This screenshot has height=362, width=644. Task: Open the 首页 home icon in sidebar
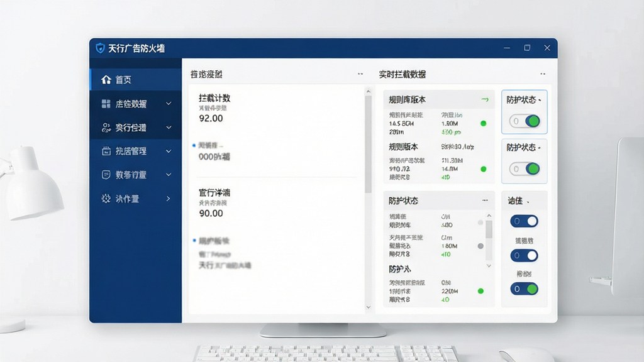106,80
